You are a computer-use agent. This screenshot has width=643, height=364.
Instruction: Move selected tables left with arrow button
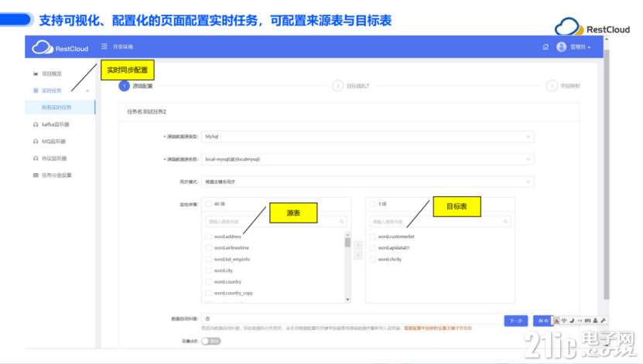(358, 255)
